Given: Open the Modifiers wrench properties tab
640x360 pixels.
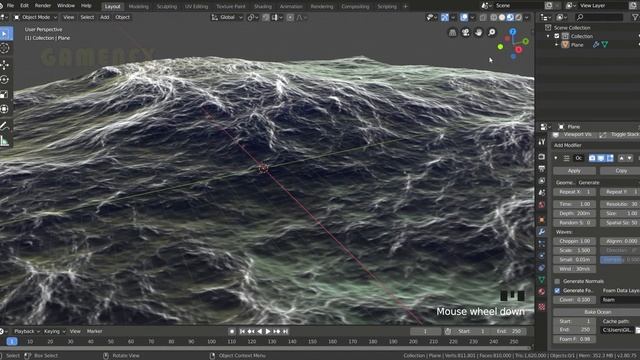Looking at the screenshot, I should click(x=542, y=231).
